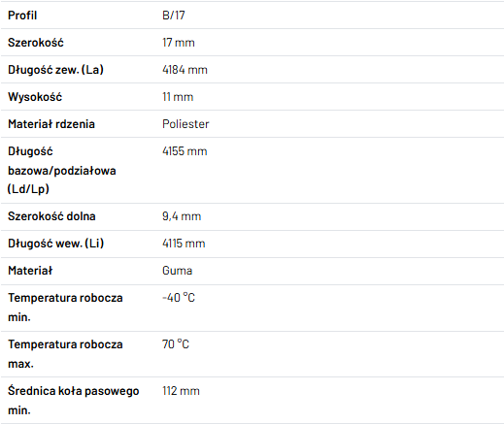Click the Długość bazowa/podziałowa (Ld/Lp) label

pos(62,170)
